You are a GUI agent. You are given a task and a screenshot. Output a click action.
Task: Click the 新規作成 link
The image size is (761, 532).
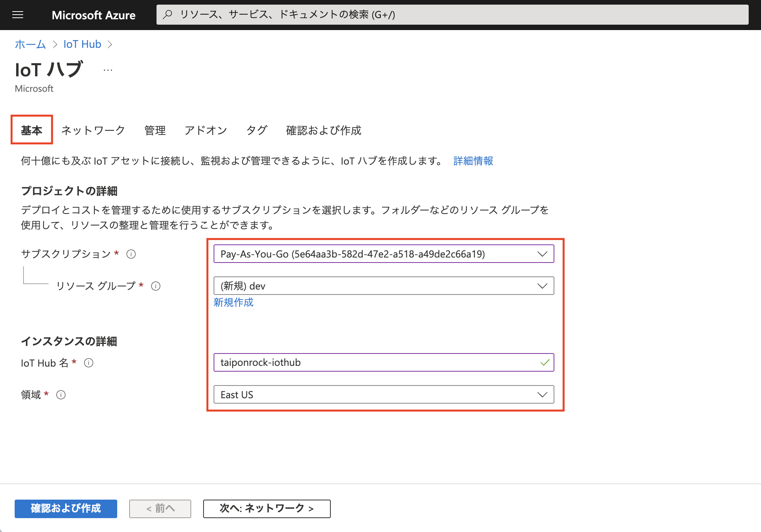click(x=234, y=303)
